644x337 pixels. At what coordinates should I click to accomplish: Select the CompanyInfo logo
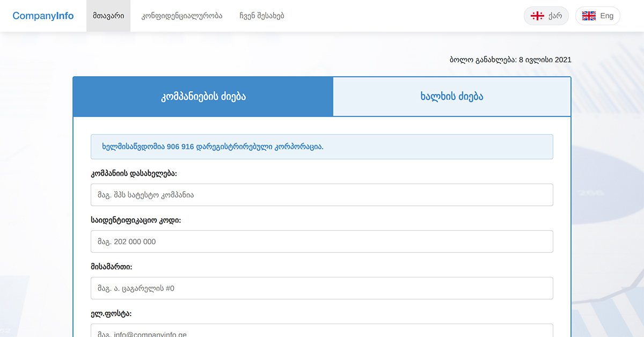43,16
